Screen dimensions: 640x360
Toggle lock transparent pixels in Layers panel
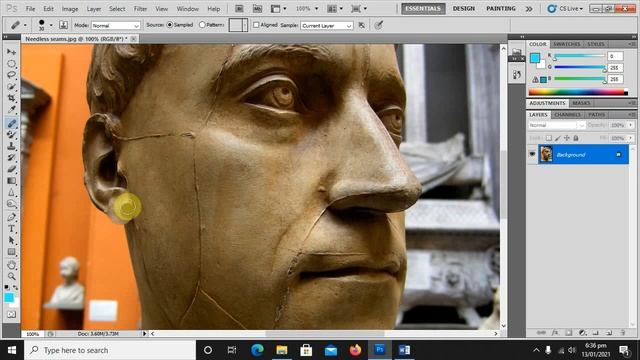(549, 138)
